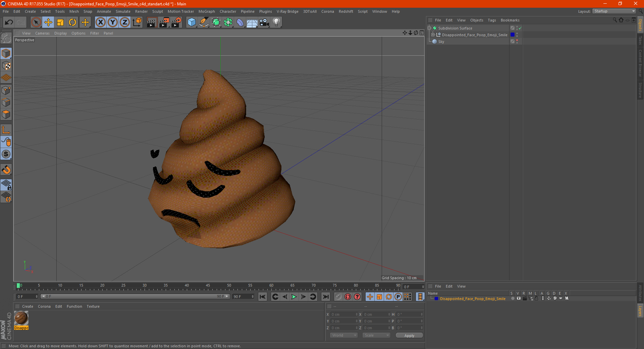
Task: Switch to Points mode
Action: coord(6,90)
